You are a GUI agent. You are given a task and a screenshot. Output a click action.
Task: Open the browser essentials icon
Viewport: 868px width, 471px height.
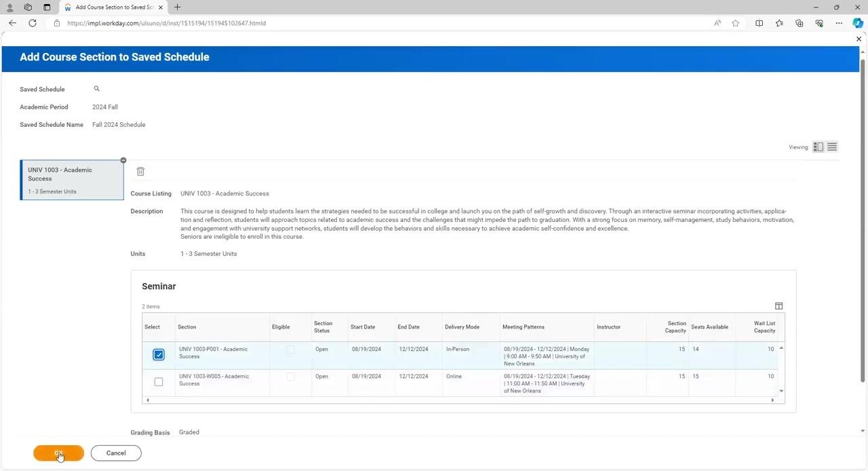(819, 23)
